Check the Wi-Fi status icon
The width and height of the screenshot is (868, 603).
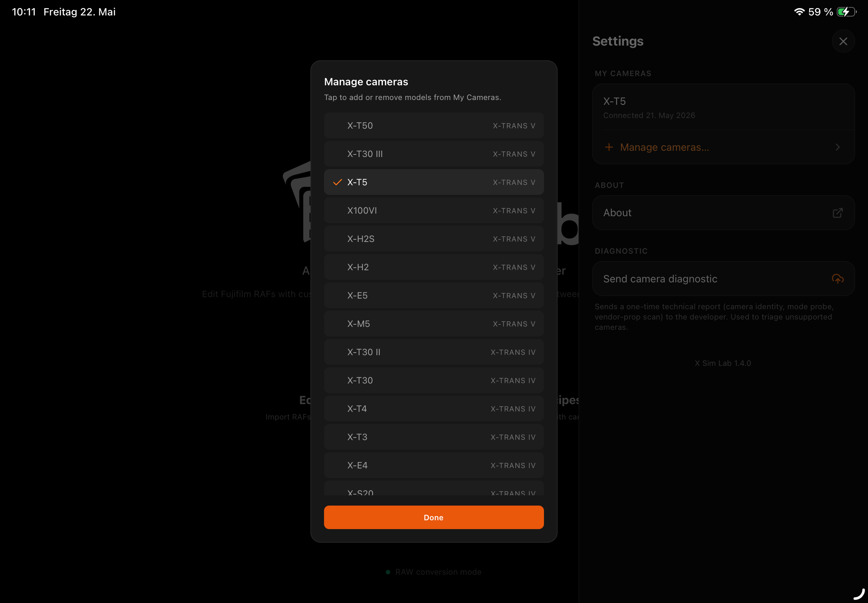[x=799, y=12]
